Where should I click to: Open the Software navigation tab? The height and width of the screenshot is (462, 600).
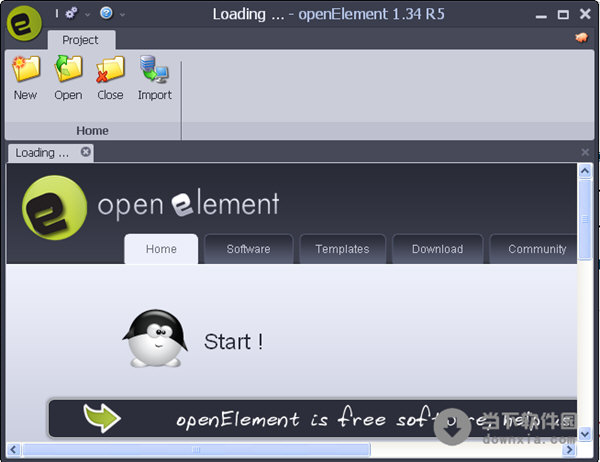coord(248,249)
